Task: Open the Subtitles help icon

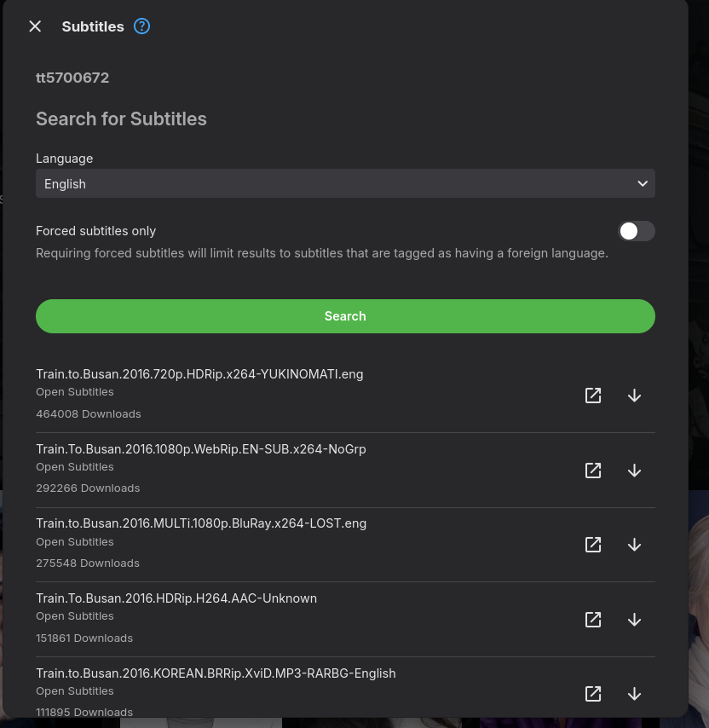Action: [x=142, y=26]
